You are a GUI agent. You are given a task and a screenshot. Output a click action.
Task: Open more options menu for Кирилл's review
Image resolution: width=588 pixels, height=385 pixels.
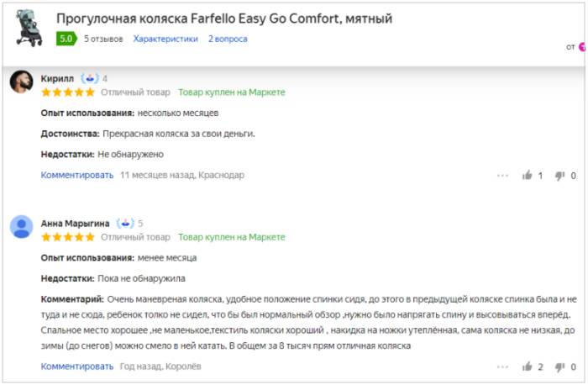pyautogui.click(x=502, y=176)
